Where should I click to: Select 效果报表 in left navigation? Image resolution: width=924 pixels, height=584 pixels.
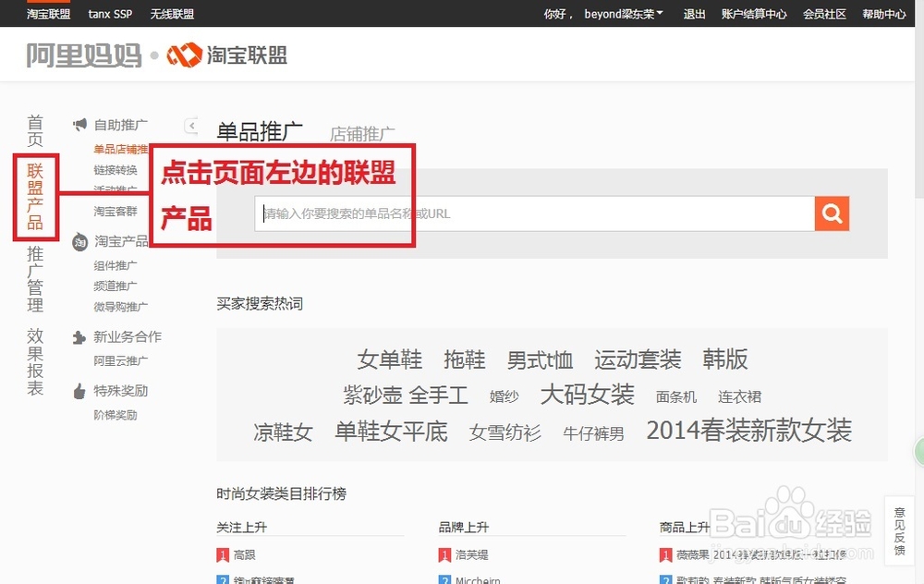click(x=35, y=362)
